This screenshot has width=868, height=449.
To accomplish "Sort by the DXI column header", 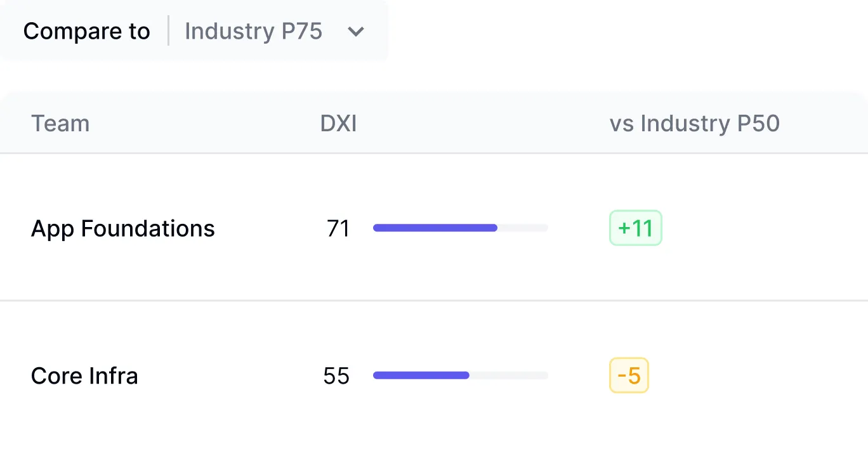I will (338, 123).
